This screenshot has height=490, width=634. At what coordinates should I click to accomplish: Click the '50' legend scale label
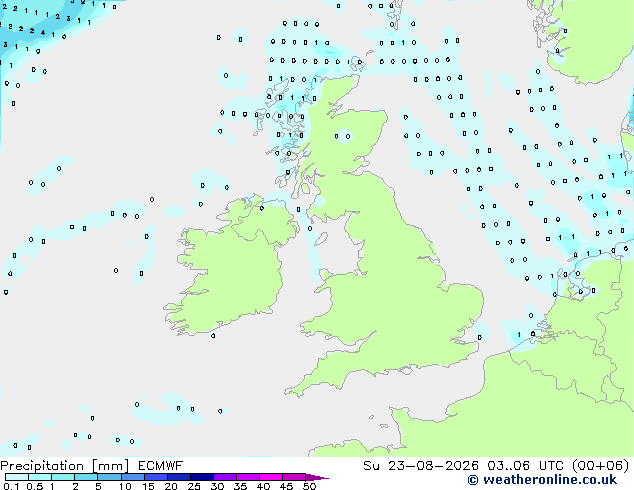point(309,486)
